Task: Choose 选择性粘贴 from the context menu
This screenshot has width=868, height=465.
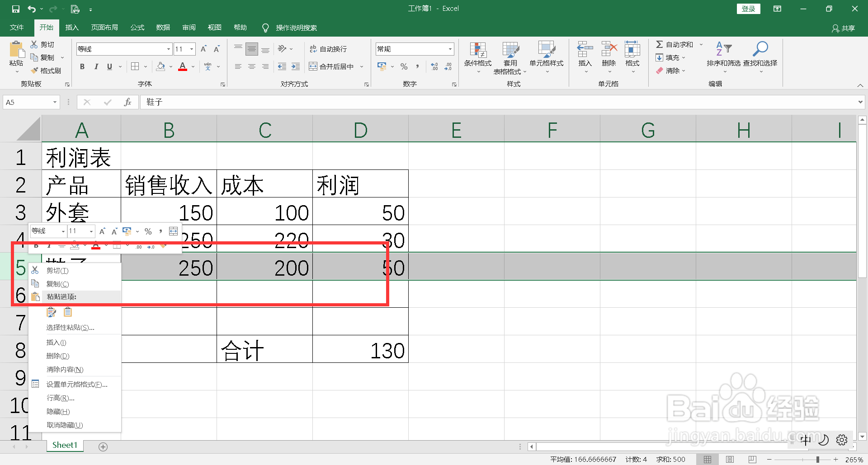Action: click(x=70, y=327)
